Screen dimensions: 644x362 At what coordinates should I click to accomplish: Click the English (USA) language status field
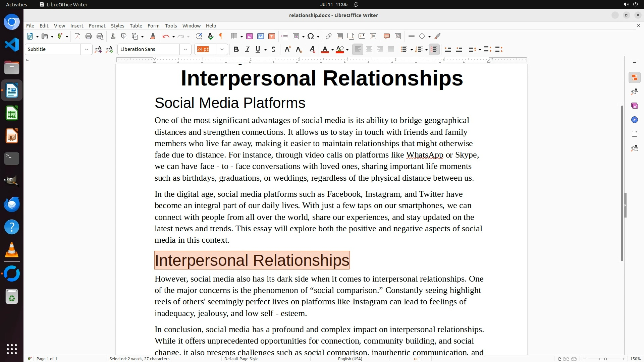(350, 359)
